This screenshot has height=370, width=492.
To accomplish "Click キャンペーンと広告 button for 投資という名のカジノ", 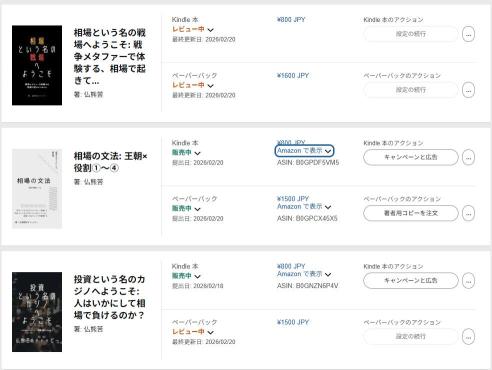I will point(411,280).
